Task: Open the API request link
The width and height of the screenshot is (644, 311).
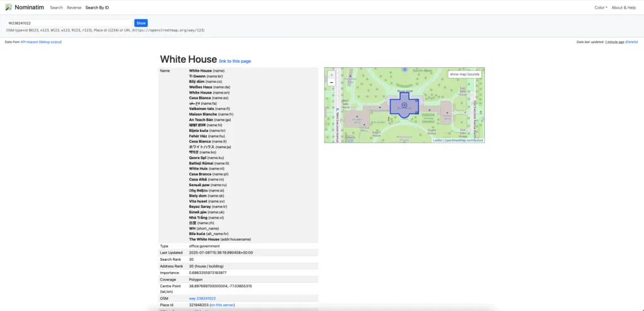Action: coord(29,42)
